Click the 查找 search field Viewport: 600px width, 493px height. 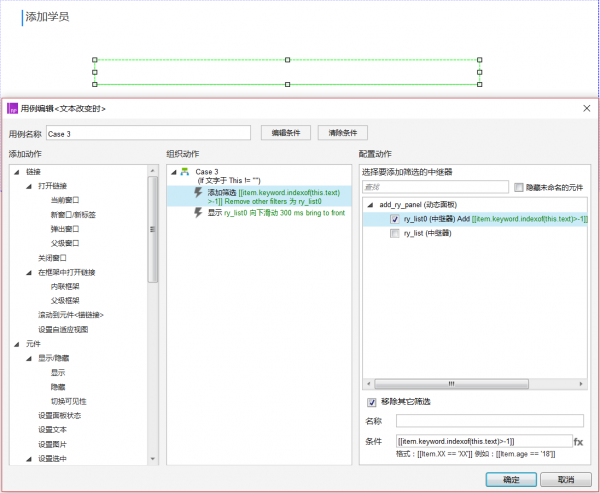click(435, 187)
